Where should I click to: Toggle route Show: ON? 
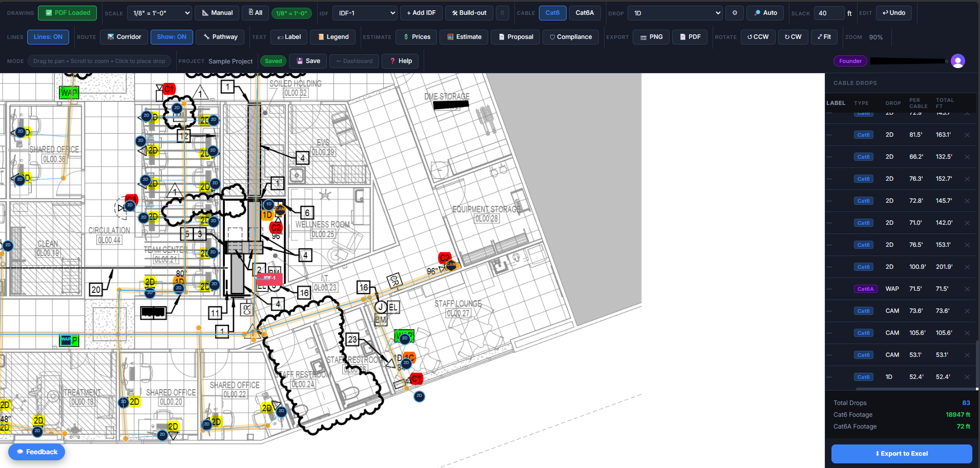(172, 37)
